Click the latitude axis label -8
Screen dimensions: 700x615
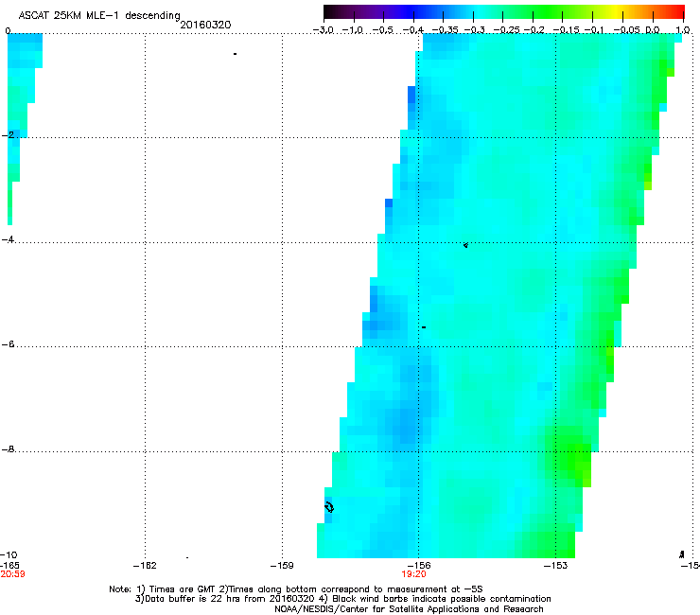pos(8,448)
